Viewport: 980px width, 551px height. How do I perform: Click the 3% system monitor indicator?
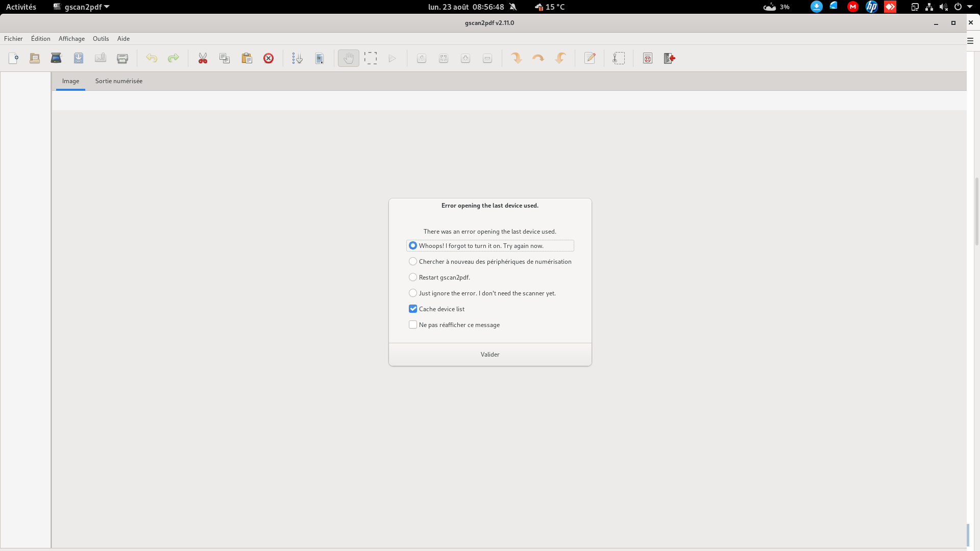tap(776, 7)
